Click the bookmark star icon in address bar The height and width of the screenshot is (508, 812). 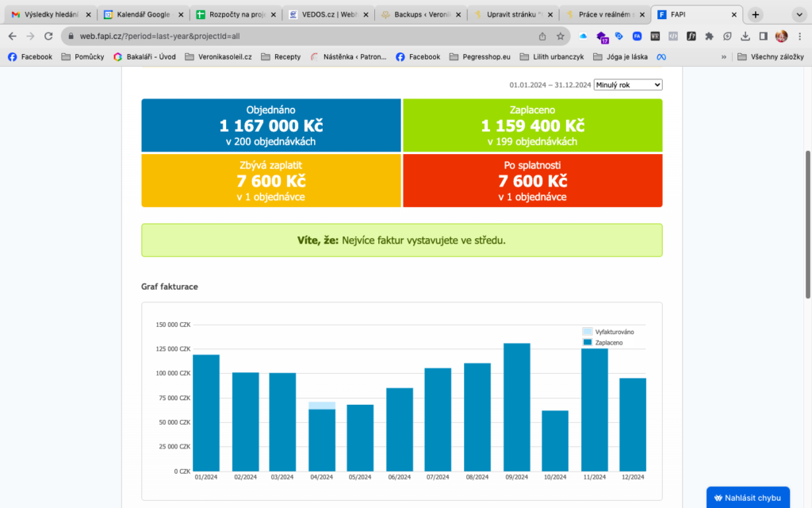pyautogui.click(x=561, y=36)
